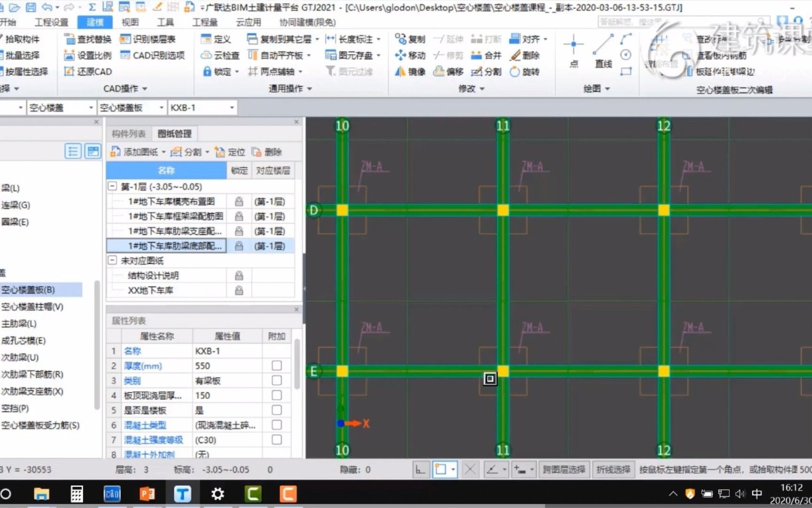Toggle 类别 附加 checkbox
The width and height of the screenshot is (812, 508).
(x=277, y=380)
